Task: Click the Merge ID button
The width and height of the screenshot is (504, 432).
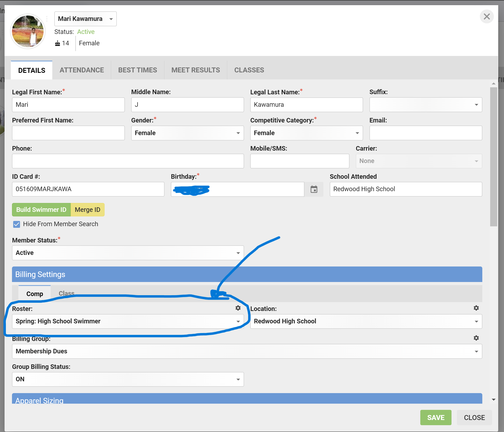Action: tap(87, 209)
